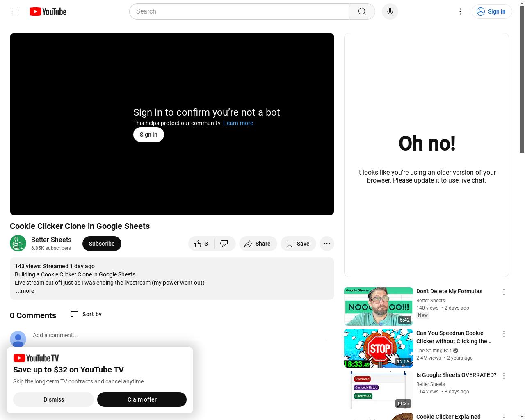Click Sign in inside video player
The image size is (525, 420).
pos(148,135)
